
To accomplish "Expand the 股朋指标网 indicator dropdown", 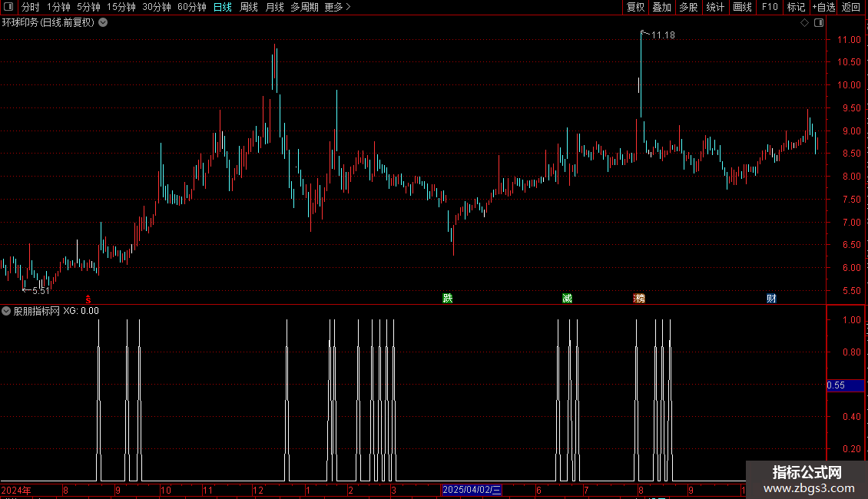I will (x=6, y=311).
